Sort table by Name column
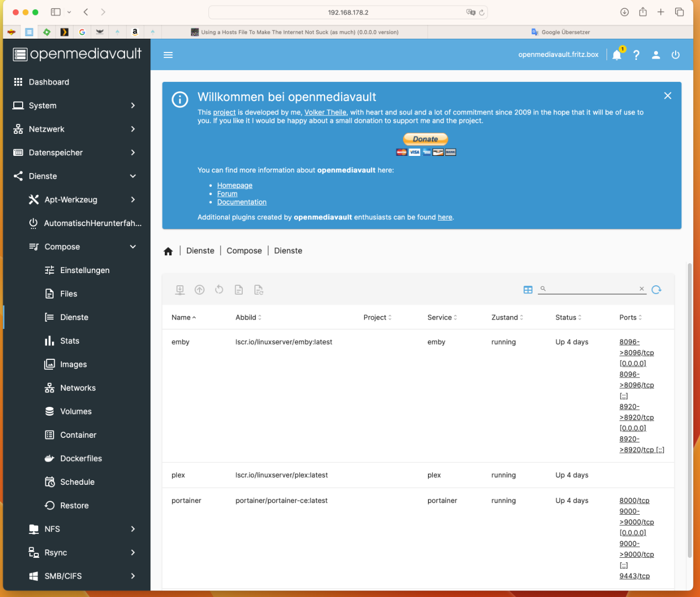Screen dimensions: 700x597 [x=184, y=317]
